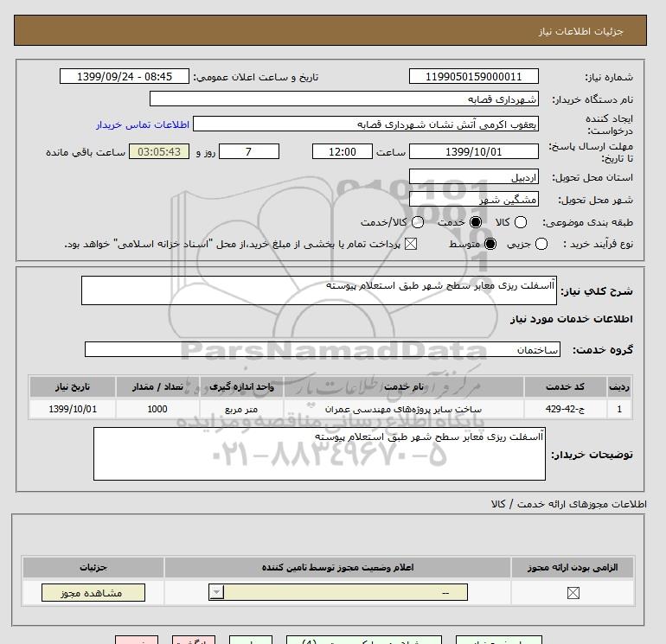The image size is (666, 644).
Task: Click the تعداد / مقدار column header
Action: pyautogui.click(x=157, y=386)
